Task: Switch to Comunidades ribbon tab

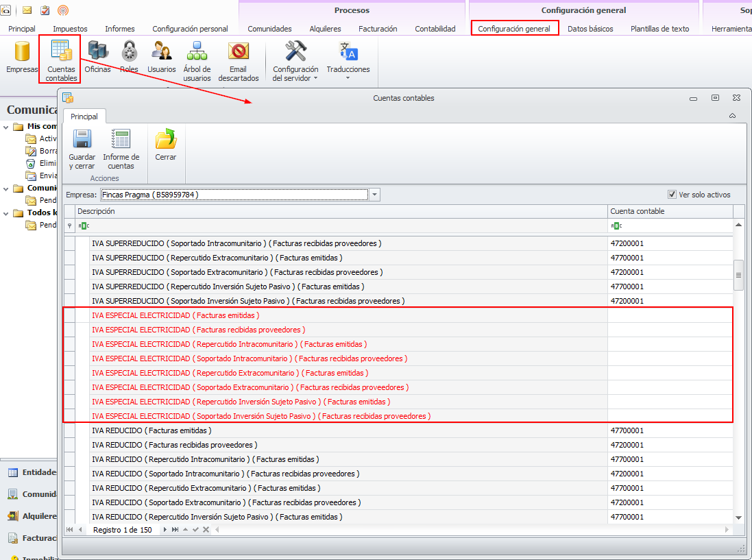Action: (269, 29)
